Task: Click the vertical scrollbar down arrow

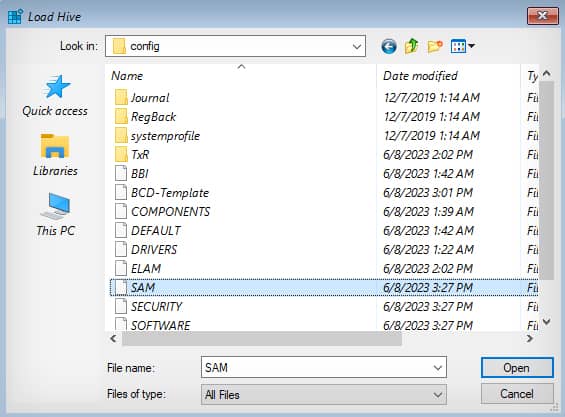Action: pos(547,321)
